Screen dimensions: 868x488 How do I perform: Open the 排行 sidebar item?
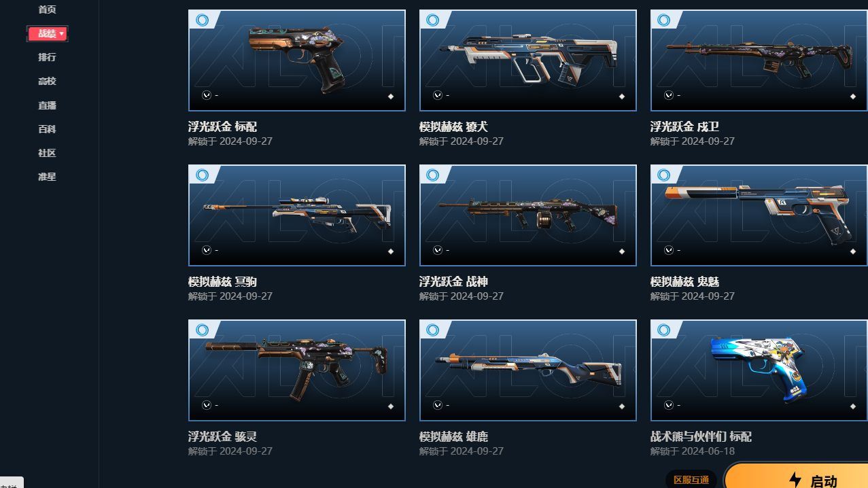(47, 57)
